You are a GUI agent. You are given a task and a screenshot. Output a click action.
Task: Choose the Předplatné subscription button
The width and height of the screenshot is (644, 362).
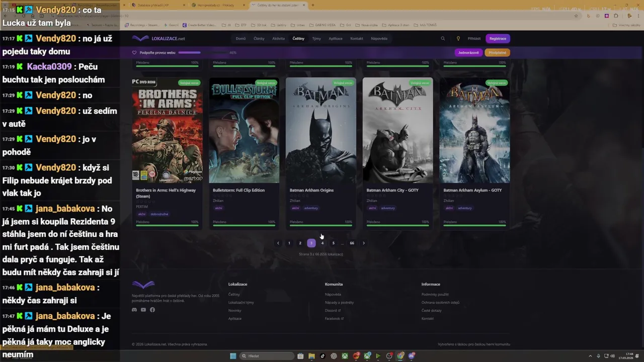point(497,52)
